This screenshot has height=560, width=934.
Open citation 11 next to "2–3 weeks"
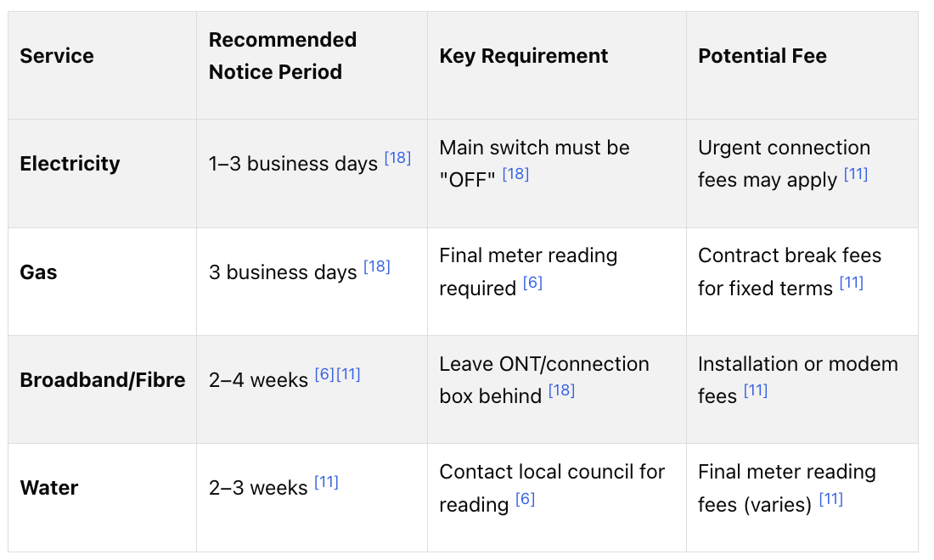326,483
